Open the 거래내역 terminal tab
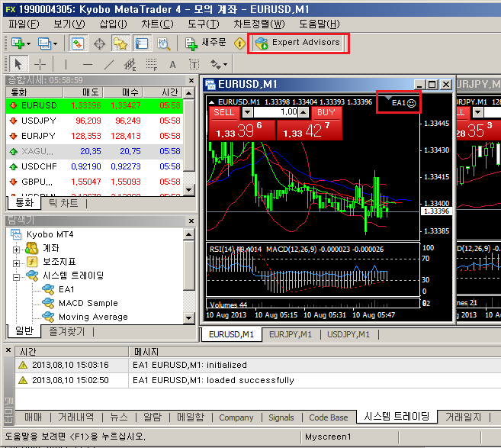 pos(76,417)
